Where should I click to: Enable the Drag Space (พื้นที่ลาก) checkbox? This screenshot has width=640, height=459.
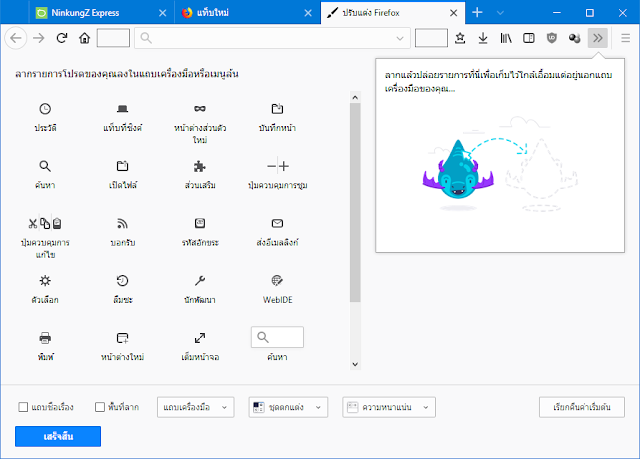pyautogui.click(x=100, y=407)
